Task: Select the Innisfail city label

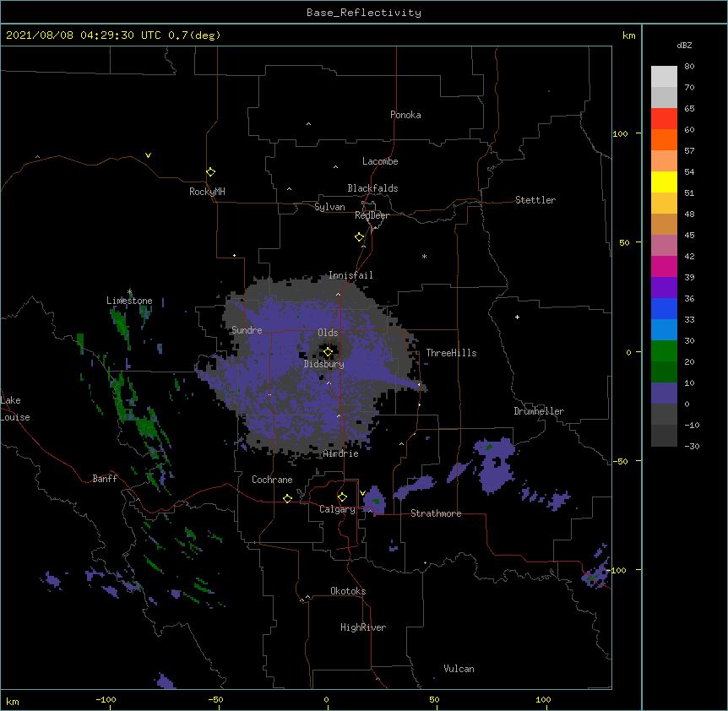Action: point(350,275)
